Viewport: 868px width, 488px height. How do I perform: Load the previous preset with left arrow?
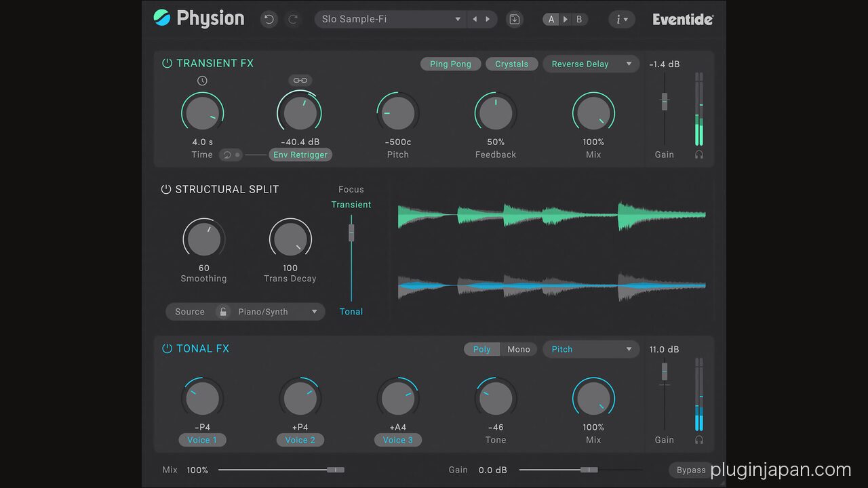click(x=475, y=19)
